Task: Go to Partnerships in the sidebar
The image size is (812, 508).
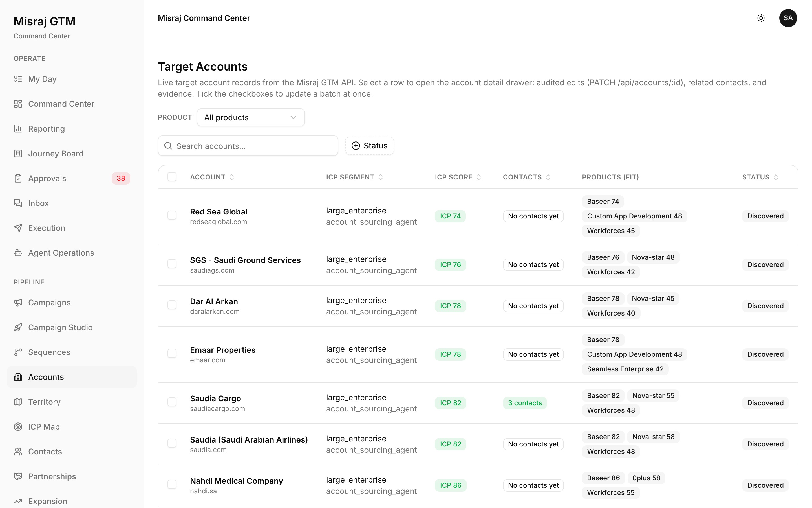Action: (72, 476)
